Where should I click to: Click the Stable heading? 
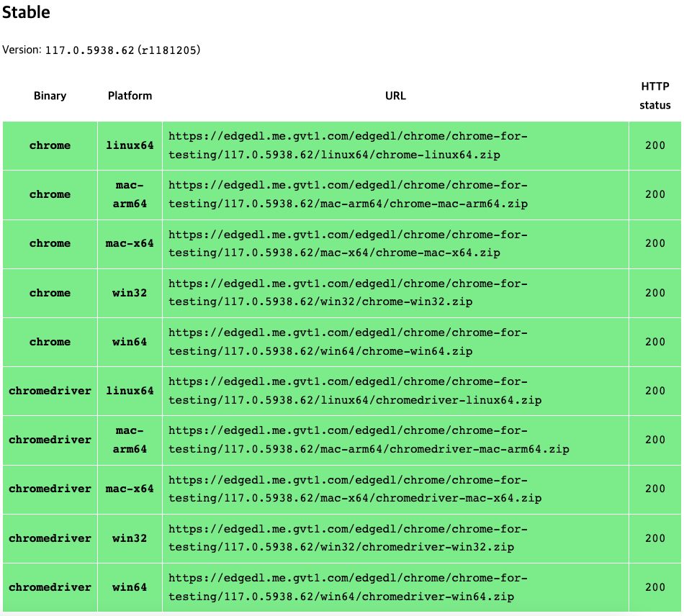(x=26, y=12)
